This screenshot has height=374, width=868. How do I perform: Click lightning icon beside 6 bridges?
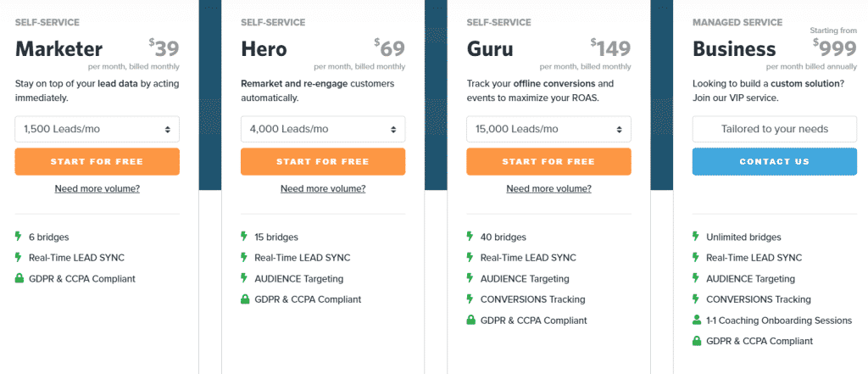click(19, 237)
